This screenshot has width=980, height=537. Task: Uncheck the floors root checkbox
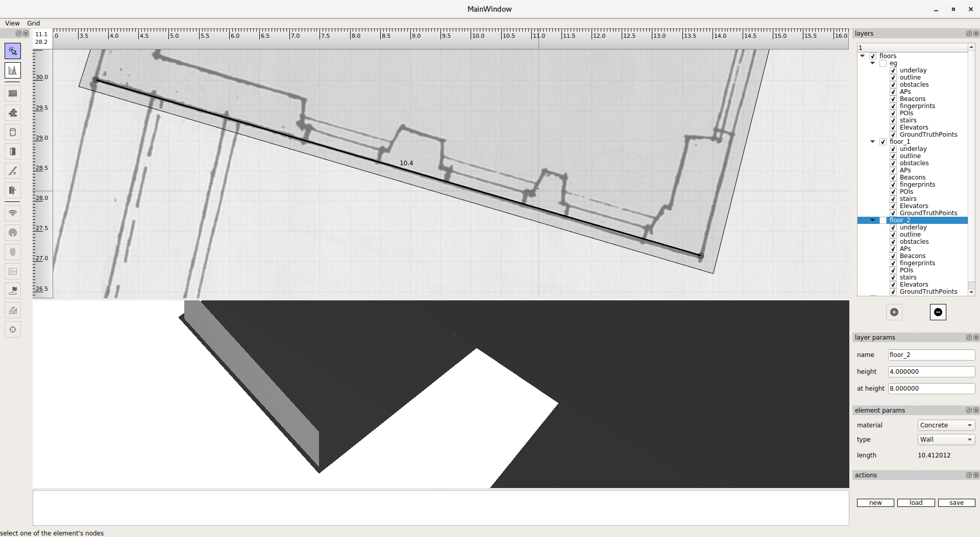pos(873,56)
